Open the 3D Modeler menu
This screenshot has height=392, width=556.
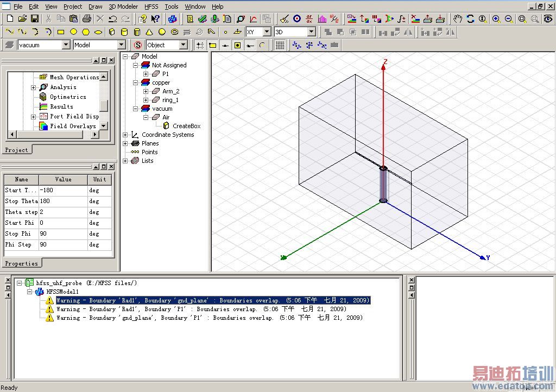[123, 7]
